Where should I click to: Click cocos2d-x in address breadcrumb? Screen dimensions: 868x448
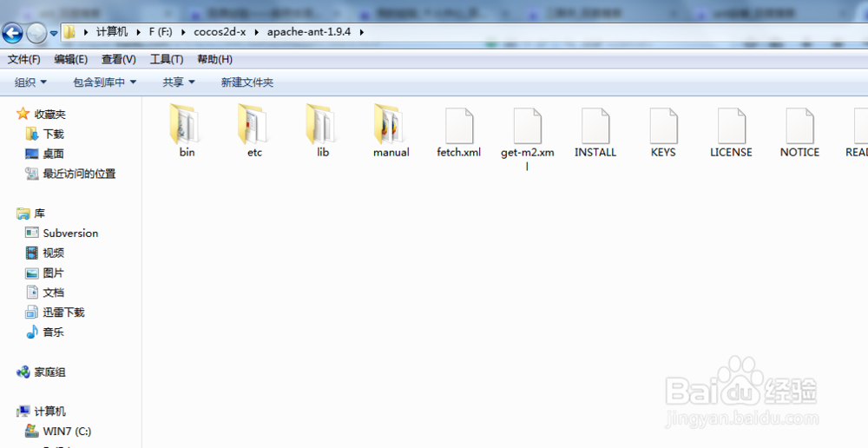(220, 32)
